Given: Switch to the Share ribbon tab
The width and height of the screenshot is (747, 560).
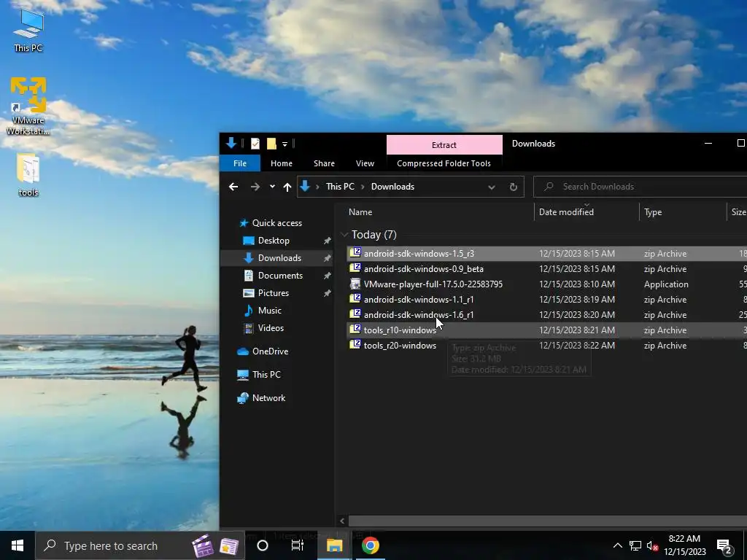Looking at the screenshot, I should coord(324,163).
